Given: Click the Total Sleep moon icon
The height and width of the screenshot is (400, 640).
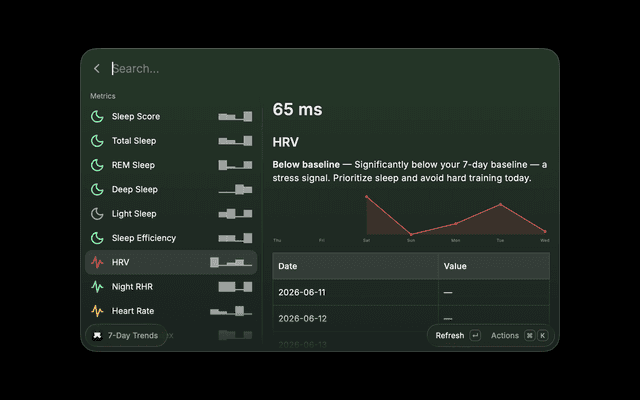Looking at the screenshot, I should click(97, 141).
